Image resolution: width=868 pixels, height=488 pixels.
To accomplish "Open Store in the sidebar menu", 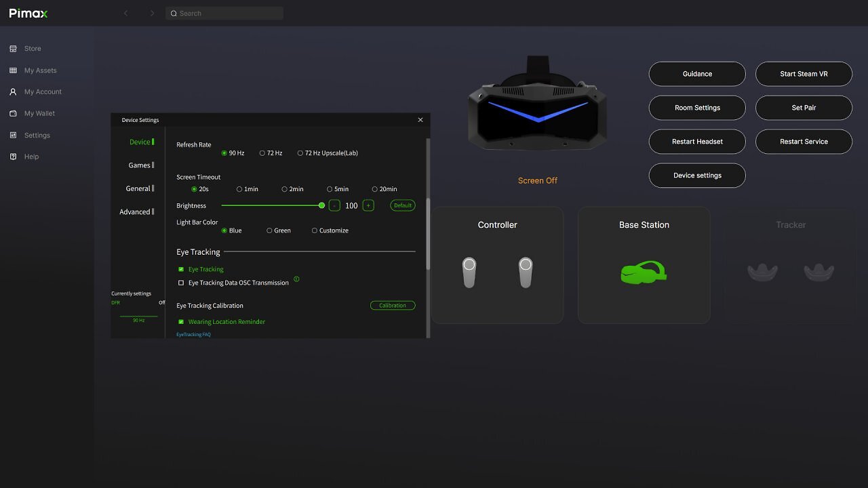I will coord(33,49).
